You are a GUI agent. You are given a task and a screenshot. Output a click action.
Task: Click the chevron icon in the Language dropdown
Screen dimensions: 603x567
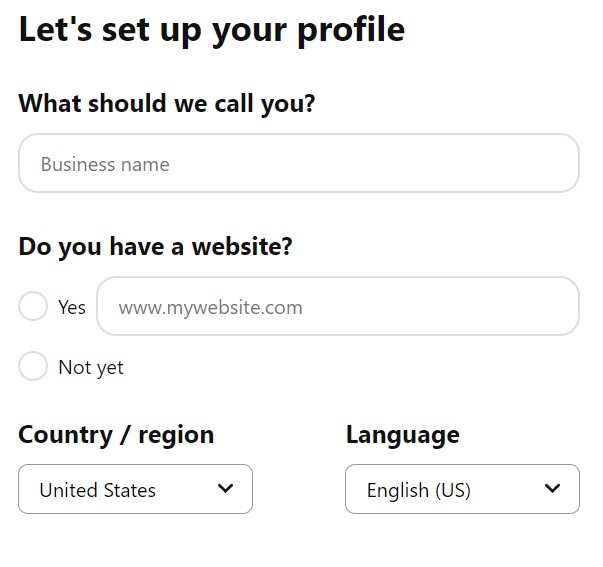pyautogui.click(x=552, y=489)
